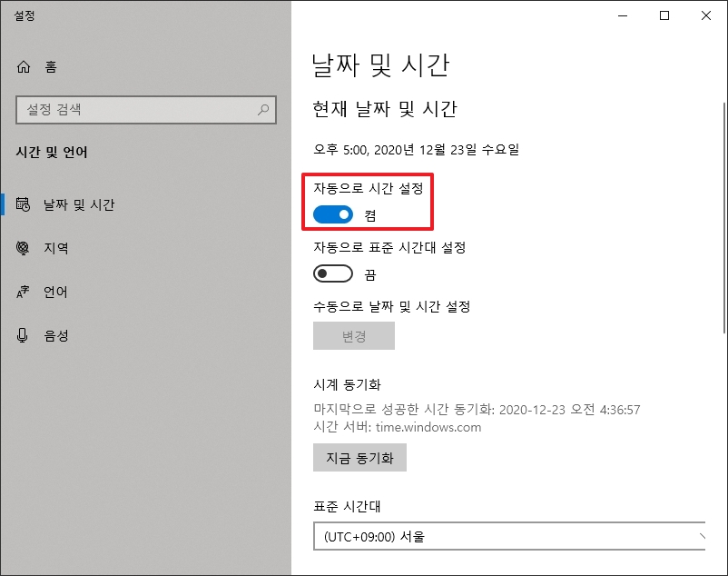
Task: Click the 시계 동기화 heading
Action: 348,384
